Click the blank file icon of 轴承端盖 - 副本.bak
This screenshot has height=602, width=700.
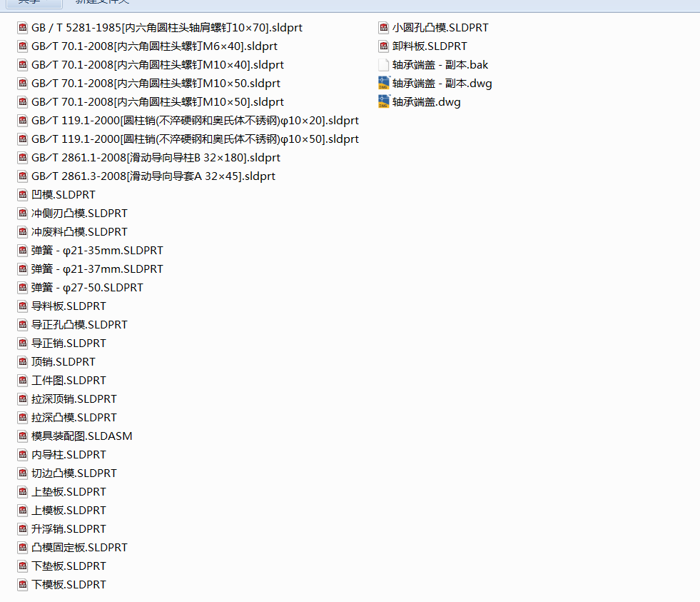tap(383, 65)
